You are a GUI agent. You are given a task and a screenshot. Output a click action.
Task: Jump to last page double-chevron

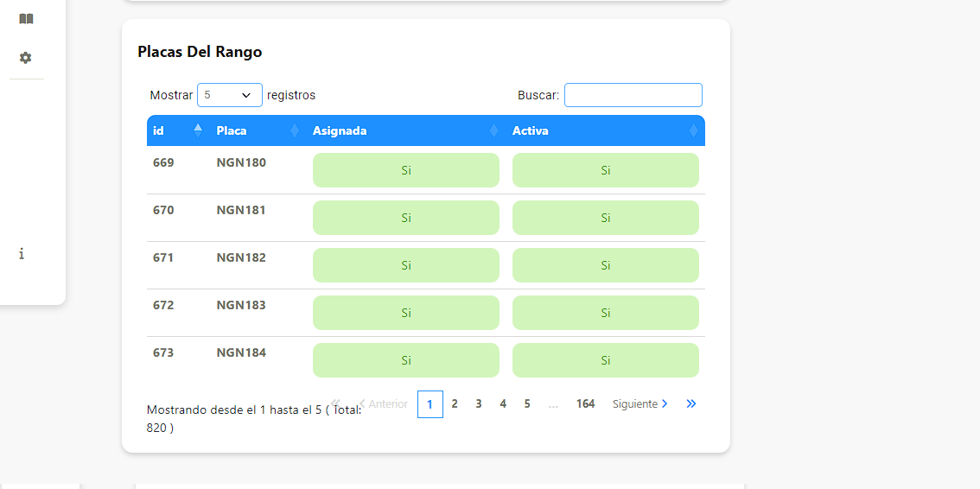(690, 404)
